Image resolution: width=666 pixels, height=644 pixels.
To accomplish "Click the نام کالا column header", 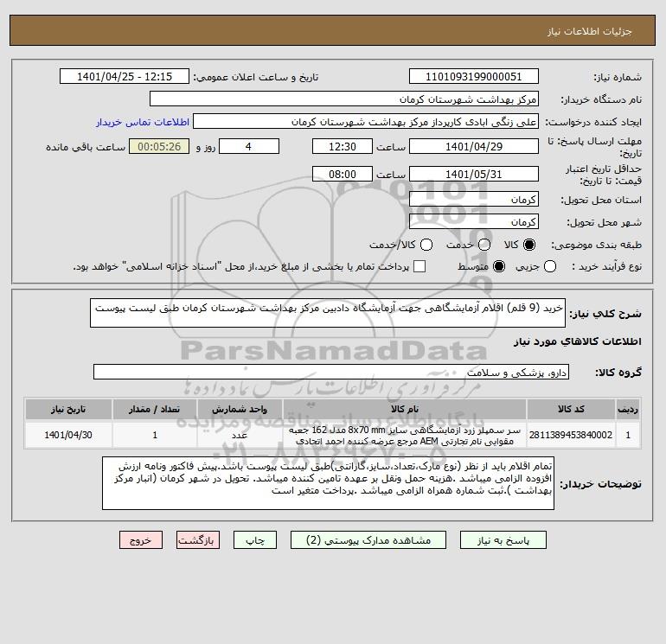I will 405,409.
